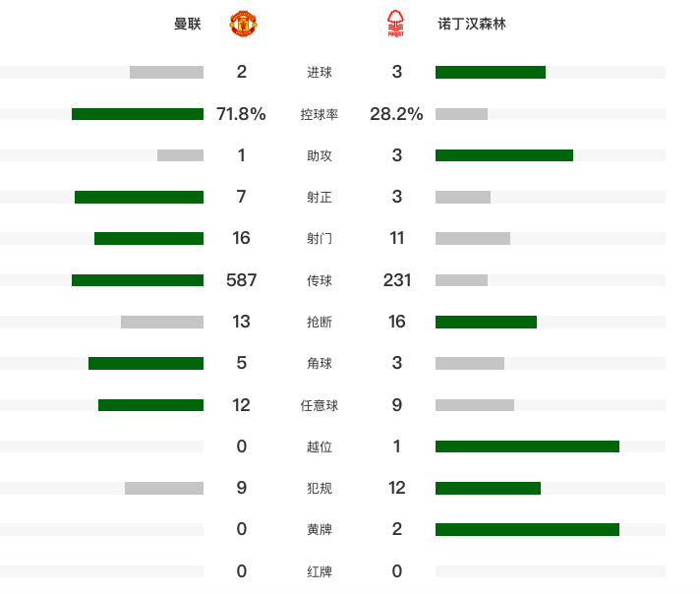The height and width of the screenshot is (594, 700).
Task: Click Manchester United's green possession bar
Action: click(x=138, y=114)
